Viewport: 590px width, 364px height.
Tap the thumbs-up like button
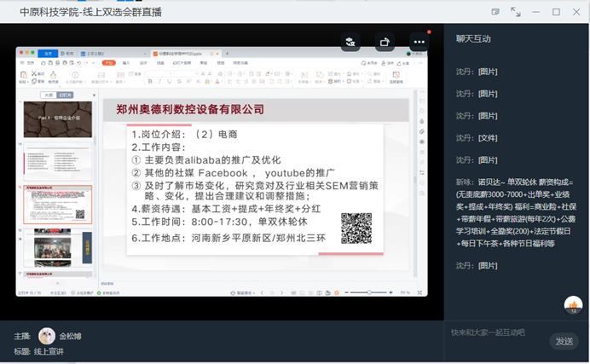573,304
